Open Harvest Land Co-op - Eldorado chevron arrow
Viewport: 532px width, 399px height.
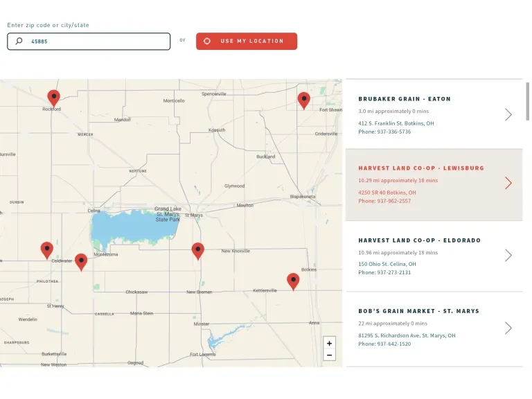508,256
